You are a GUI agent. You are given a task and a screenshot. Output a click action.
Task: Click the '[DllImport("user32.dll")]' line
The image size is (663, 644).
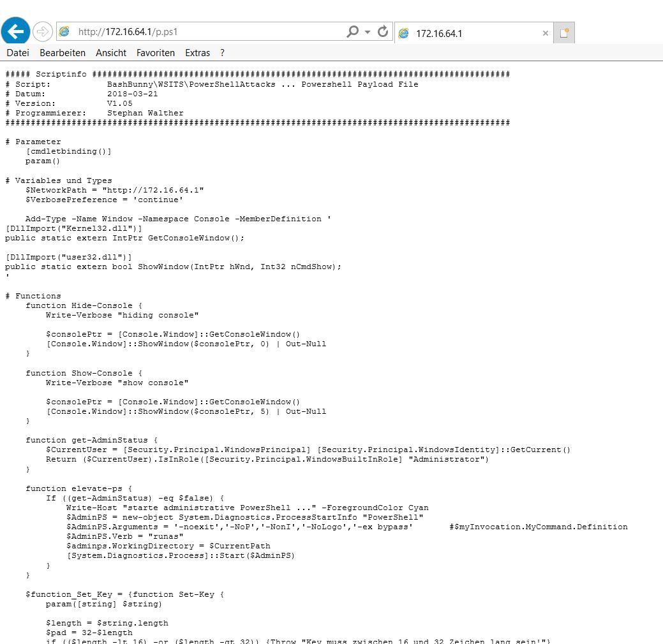coord(68,258)
